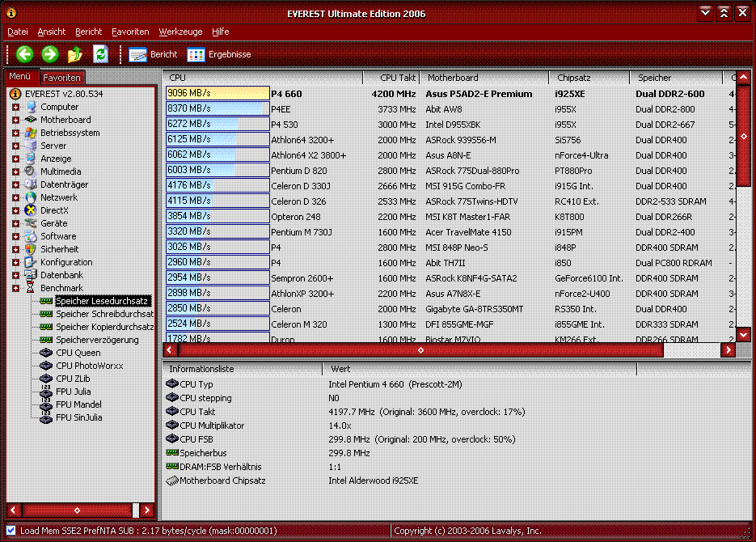Click the Bericht report icon in toolbar

[137, 54]
